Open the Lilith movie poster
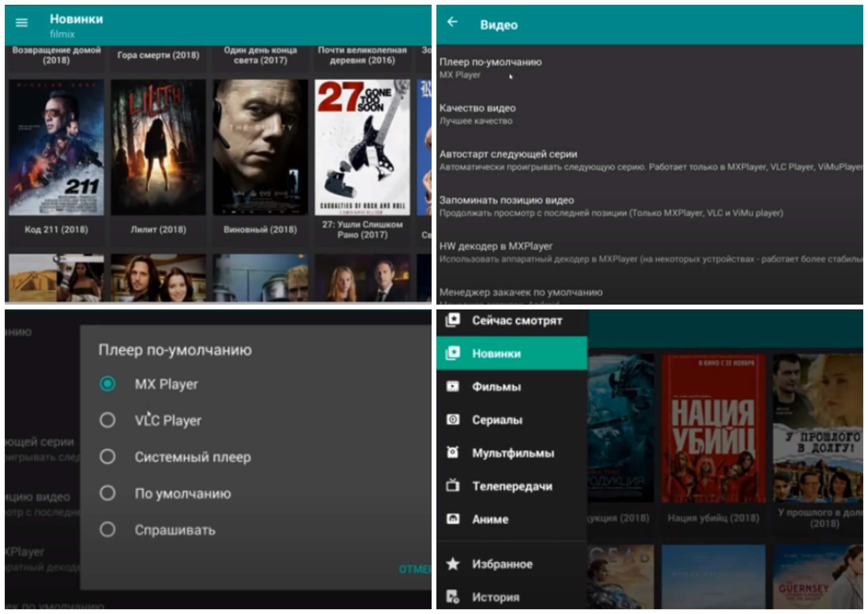This screenshot has height=614, width=868. pyautogui.click(x=158, y=147)
